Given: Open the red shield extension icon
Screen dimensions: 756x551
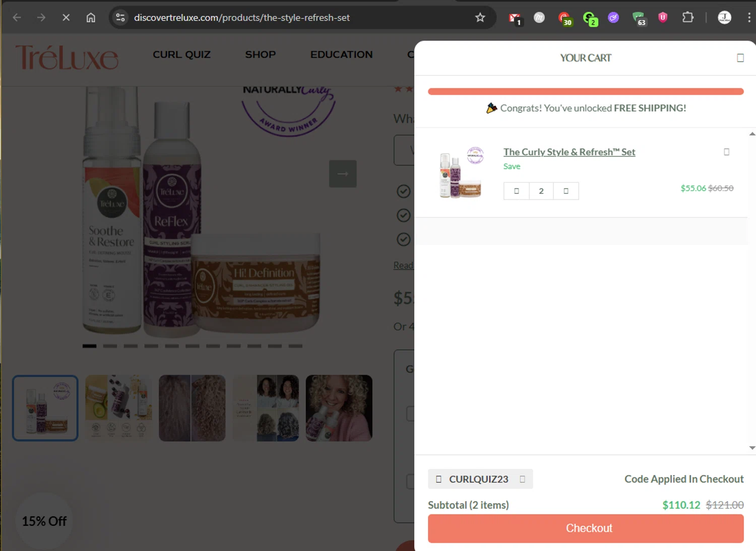Looking at the screenshot, I should 663,18.
